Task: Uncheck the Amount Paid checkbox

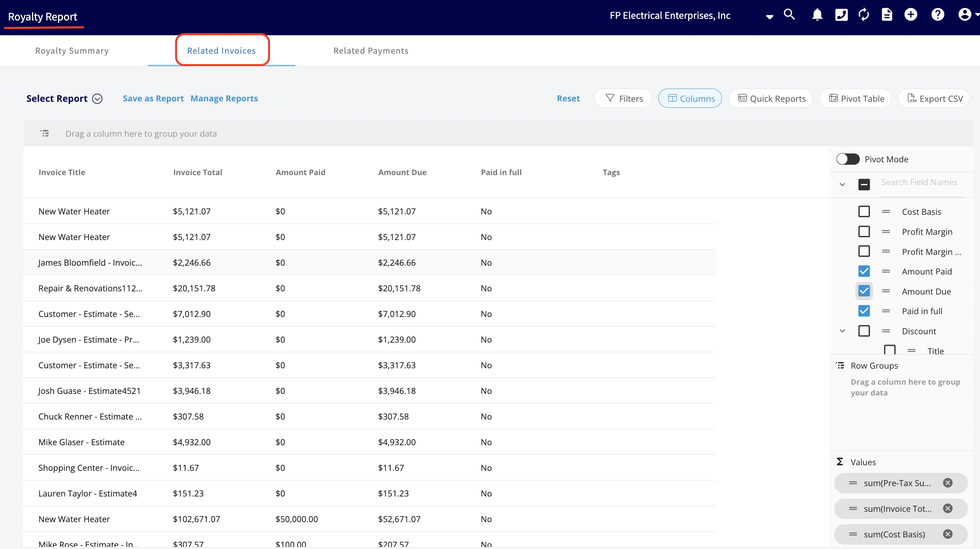Action: coord(864,271)
